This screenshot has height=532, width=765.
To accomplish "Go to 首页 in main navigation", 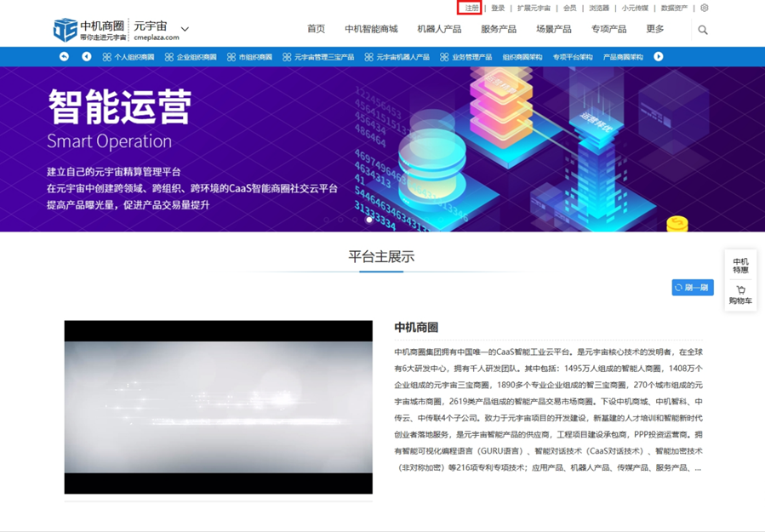I will (x=317, y=29).
